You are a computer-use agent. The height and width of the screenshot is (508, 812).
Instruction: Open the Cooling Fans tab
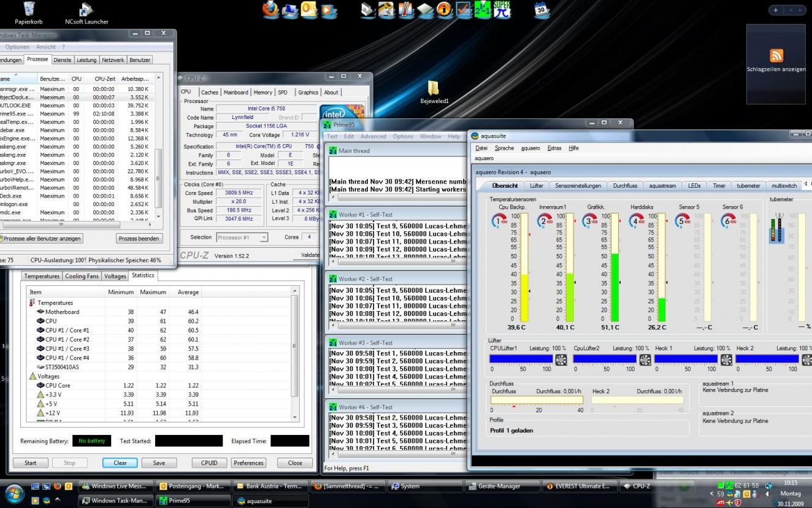(x=82, y=276)
